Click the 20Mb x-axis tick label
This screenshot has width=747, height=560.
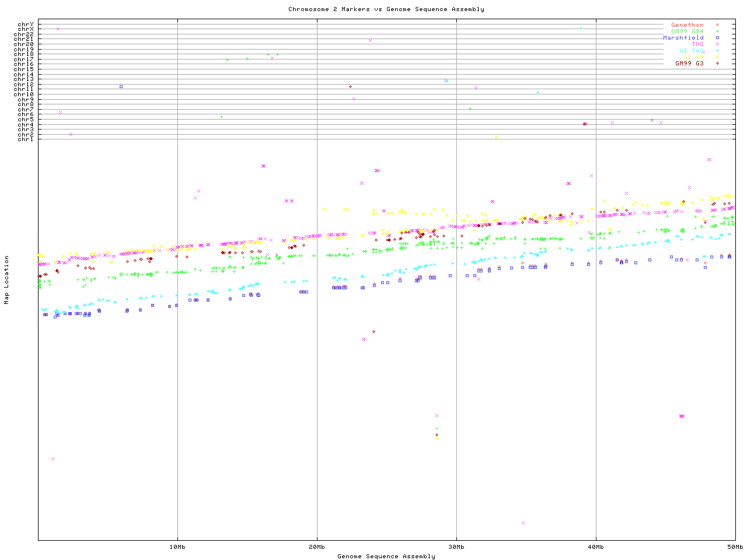(317, 547)
